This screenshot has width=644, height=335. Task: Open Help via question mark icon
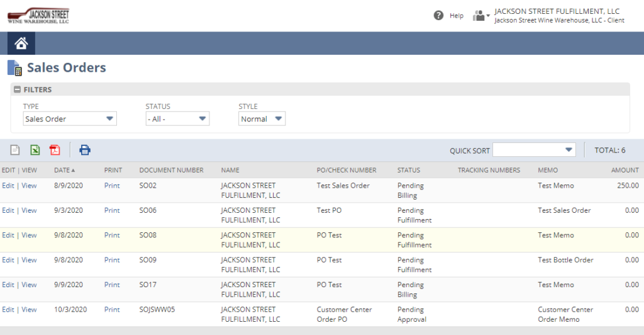[438, 16]
